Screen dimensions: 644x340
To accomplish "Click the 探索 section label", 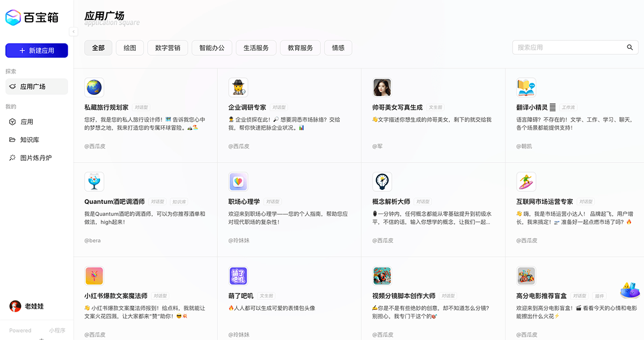I will [x=11, y=71].
